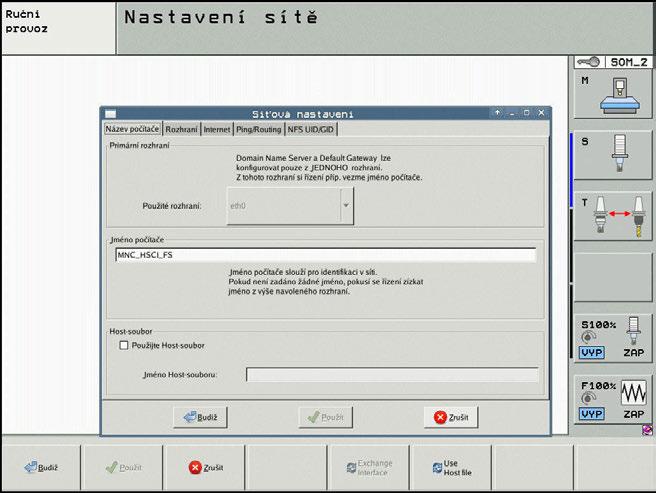Click the small purple icon at bottom right
Screen dimensions: 656x493
[x=647, y=430]
